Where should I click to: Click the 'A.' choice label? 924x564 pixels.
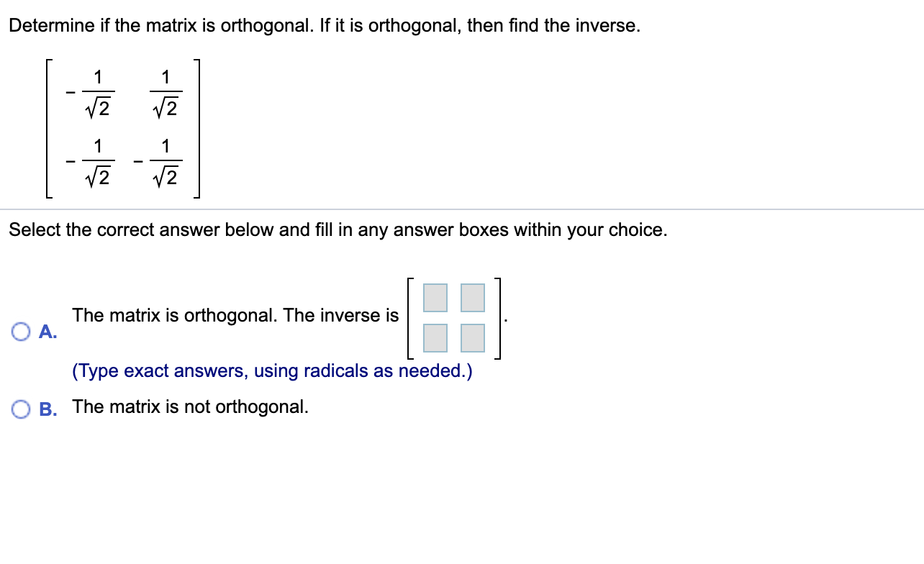coord(47,332)
